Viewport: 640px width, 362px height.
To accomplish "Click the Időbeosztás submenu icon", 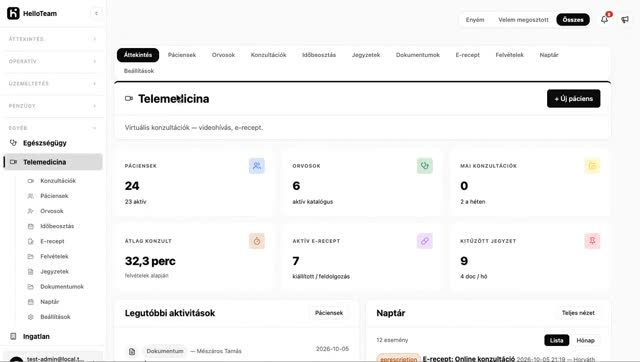I will point(31,226).
